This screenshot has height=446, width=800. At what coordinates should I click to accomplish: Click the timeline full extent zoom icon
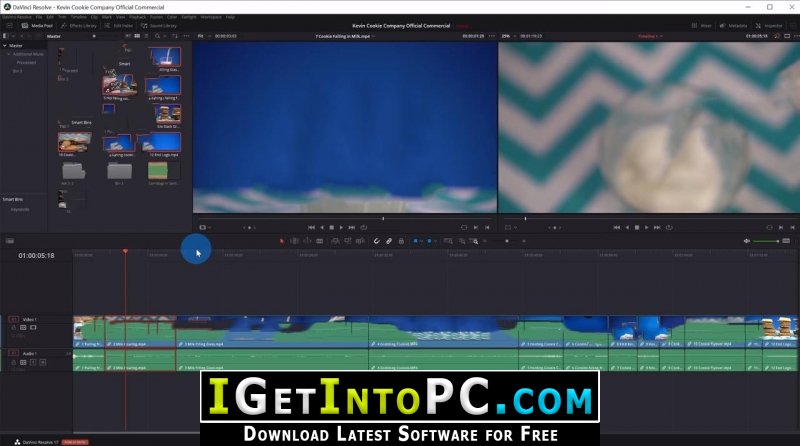click(448, 241)
